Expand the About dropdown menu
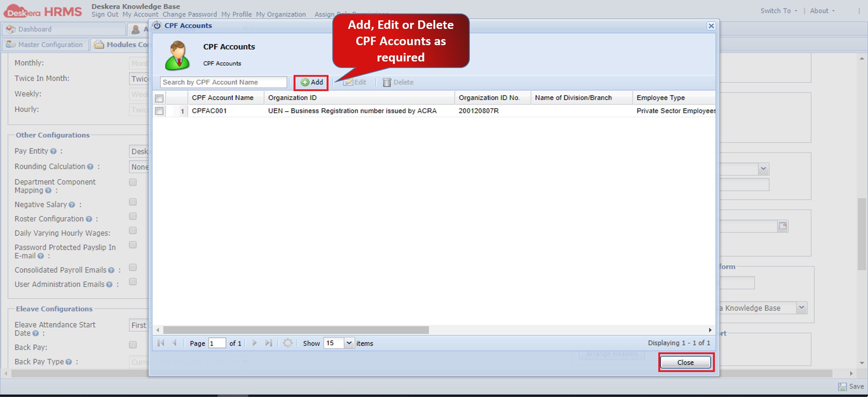This screenshot has width=868, height=397. [821, 11]
